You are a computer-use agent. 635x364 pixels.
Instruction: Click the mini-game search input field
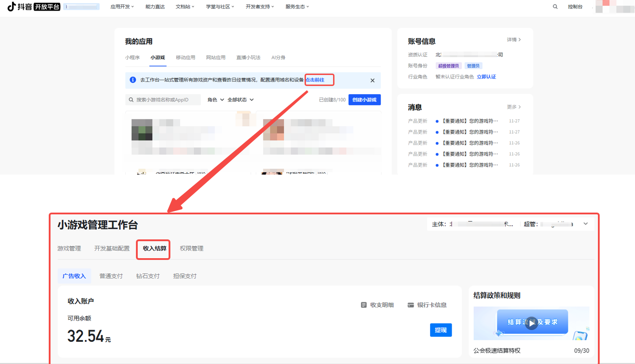tap(165, 100)
